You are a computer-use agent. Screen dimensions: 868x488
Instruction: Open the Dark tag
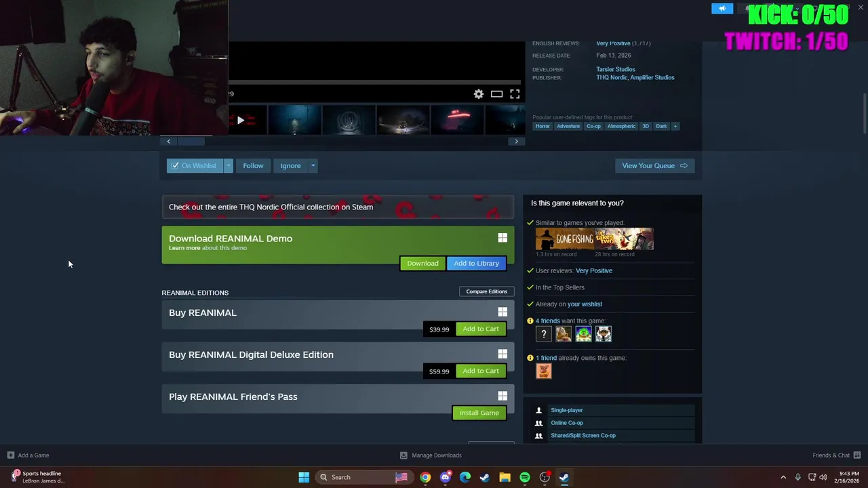[x=661, y=126]
